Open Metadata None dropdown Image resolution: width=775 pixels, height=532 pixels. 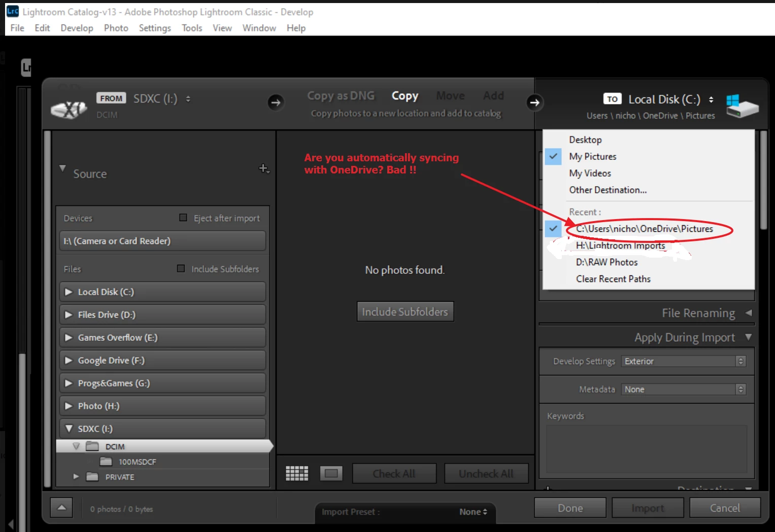(x=684, y=389)
